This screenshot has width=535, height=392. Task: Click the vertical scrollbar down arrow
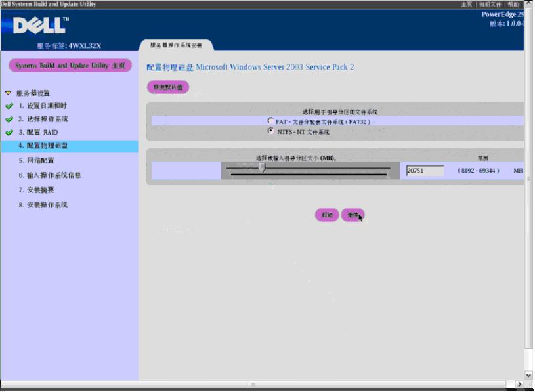coord(529,375)
